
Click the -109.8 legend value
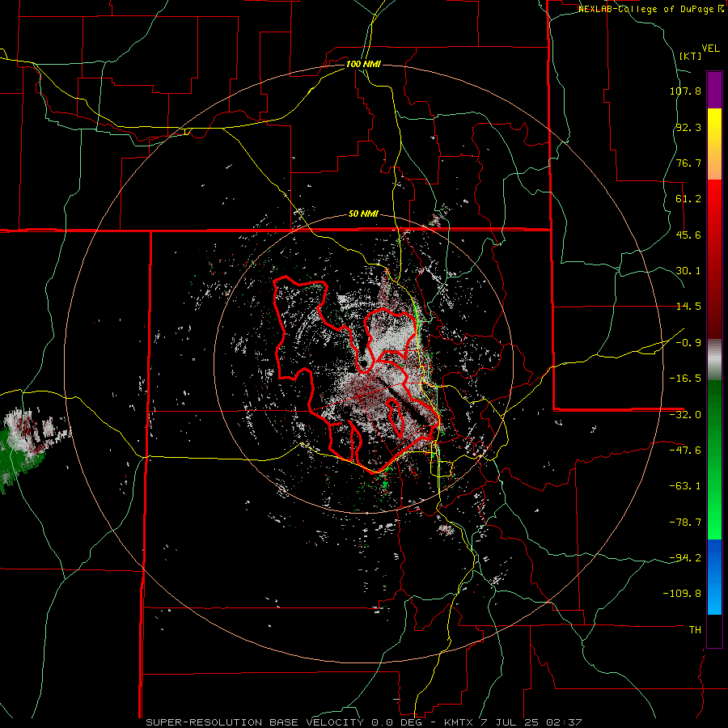coord(683,594)
